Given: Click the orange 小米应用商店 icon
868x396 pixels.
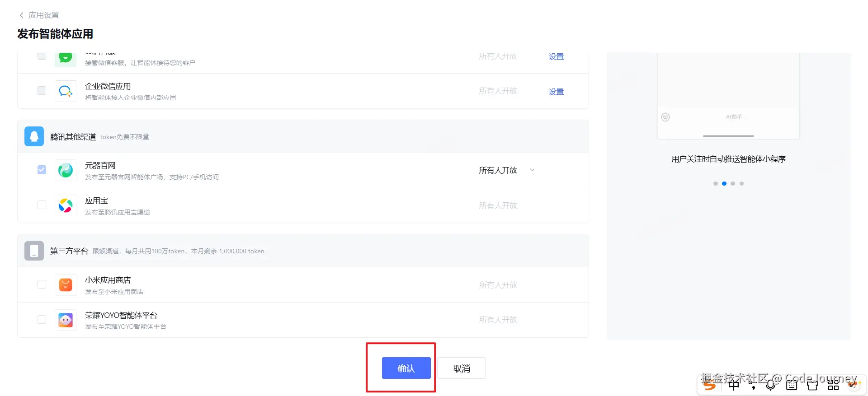Looking at the screenshot, I should coord(66,285).
